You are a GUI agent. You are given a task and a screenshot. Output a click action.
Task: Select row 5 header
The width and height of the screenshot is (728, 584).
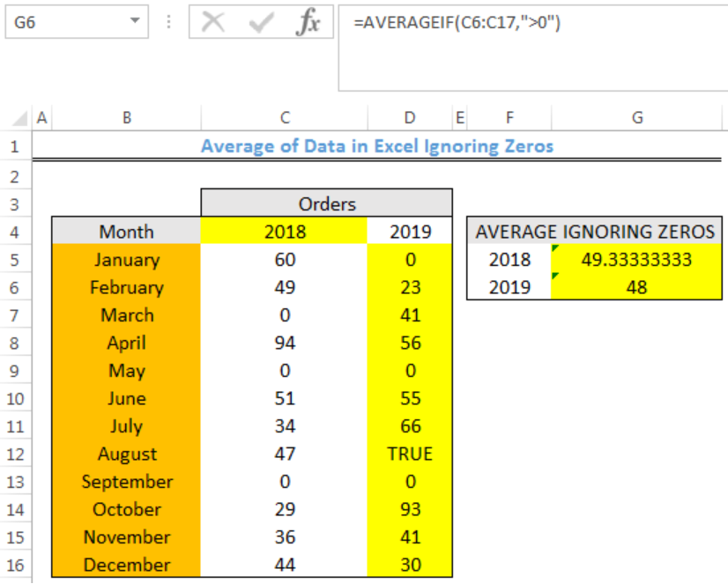(x=15, y=260)
